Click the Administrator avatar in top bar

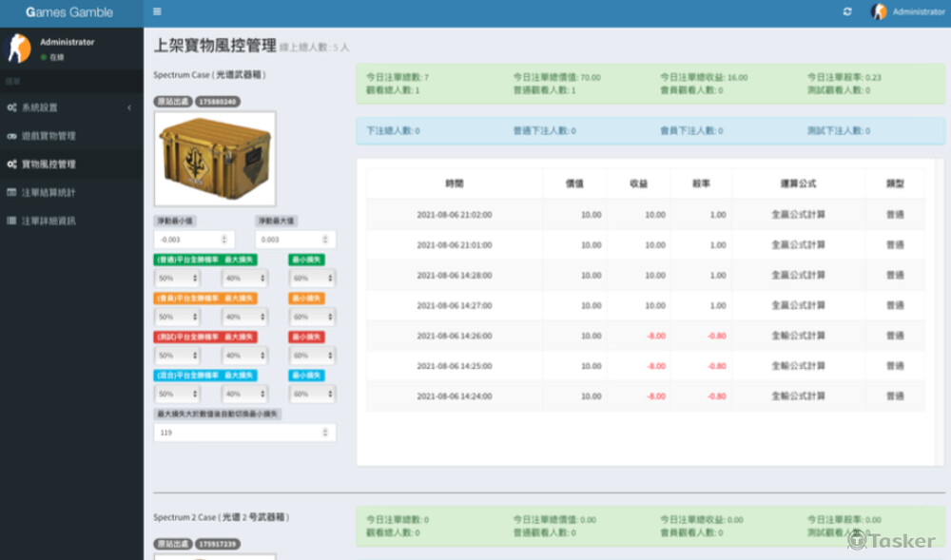879,12
